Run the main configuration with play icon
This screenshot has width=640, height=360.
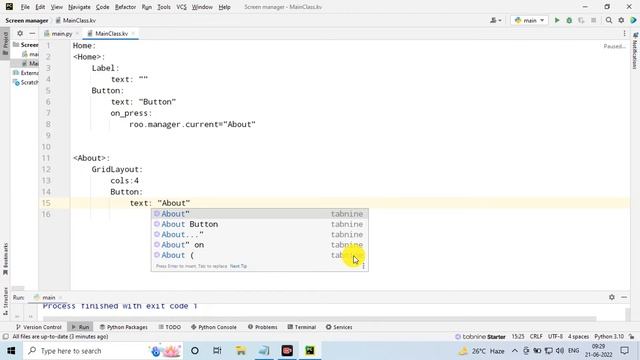[x=557, y=20]
